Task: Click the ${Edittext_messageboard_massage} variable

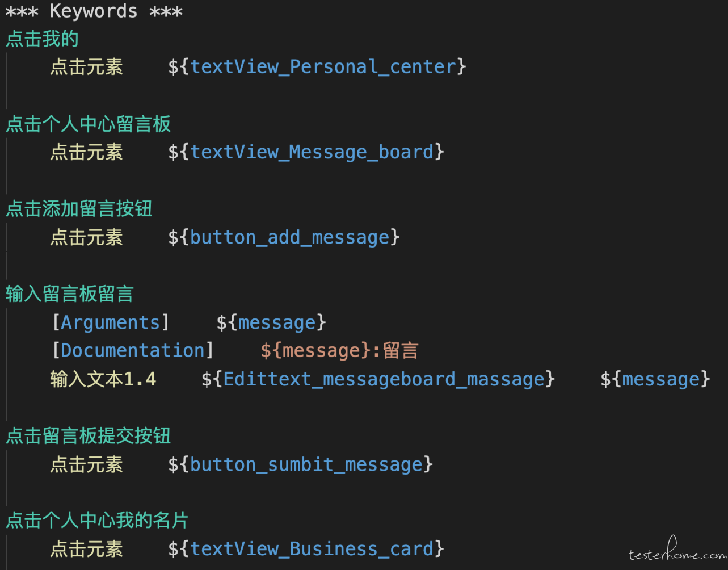Action: [x=378, y=379]
